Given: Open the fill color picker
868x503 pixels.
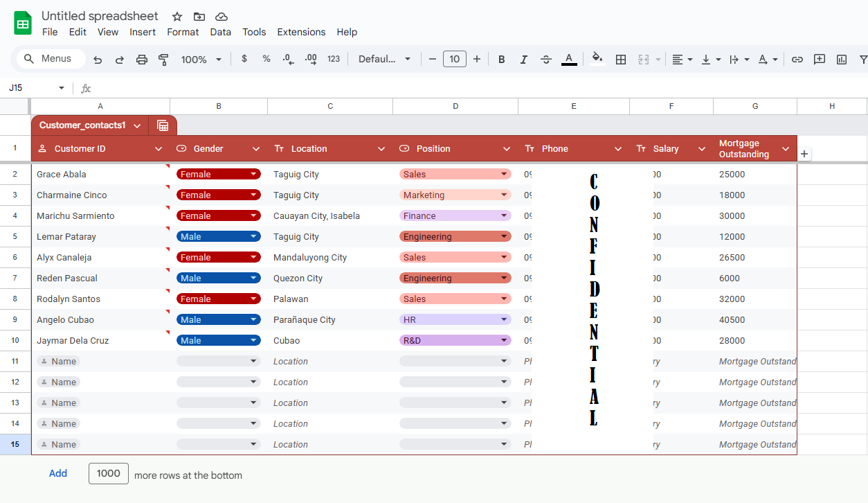Looking at the screenshot, I should coord(598,59).
